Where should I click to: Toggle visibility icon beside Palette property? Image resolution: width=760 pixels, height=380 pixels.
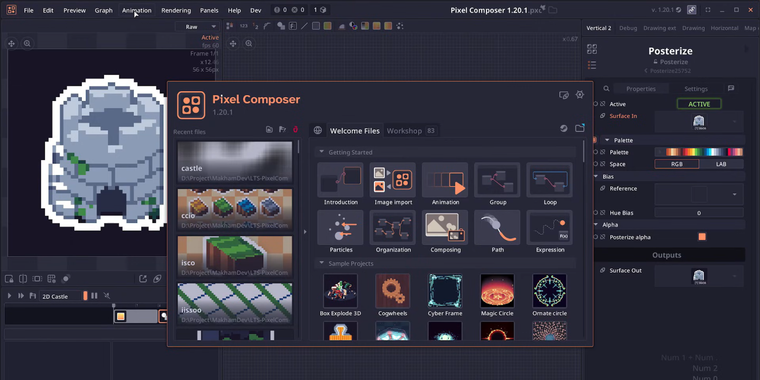[602, 152]
